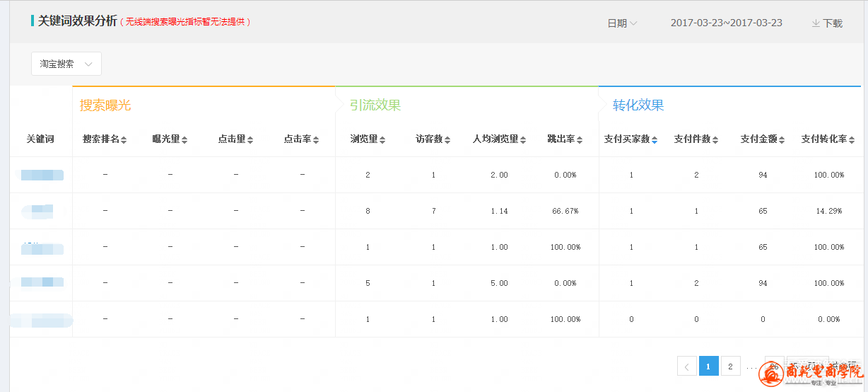Open the 日期 dropdown

click(622, 23)
